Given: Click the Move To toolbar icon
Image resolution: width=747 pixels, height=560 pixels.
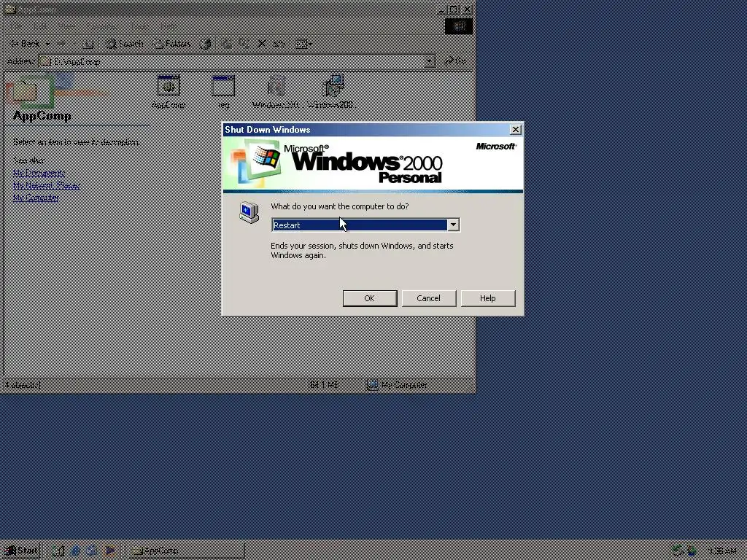Looking at the screenshot, I should click(227, 44).
